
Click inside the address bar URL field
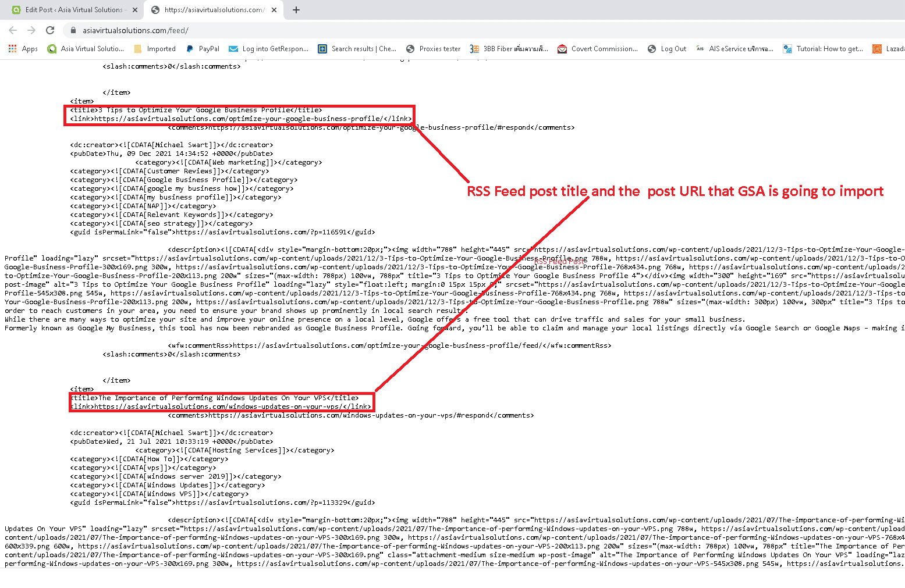[145, 30]
